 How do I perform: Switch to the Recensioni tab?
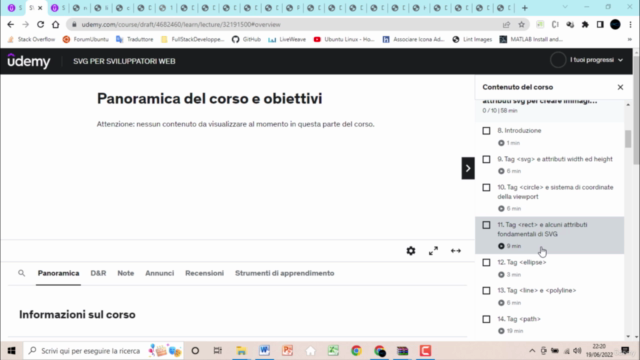204,273
